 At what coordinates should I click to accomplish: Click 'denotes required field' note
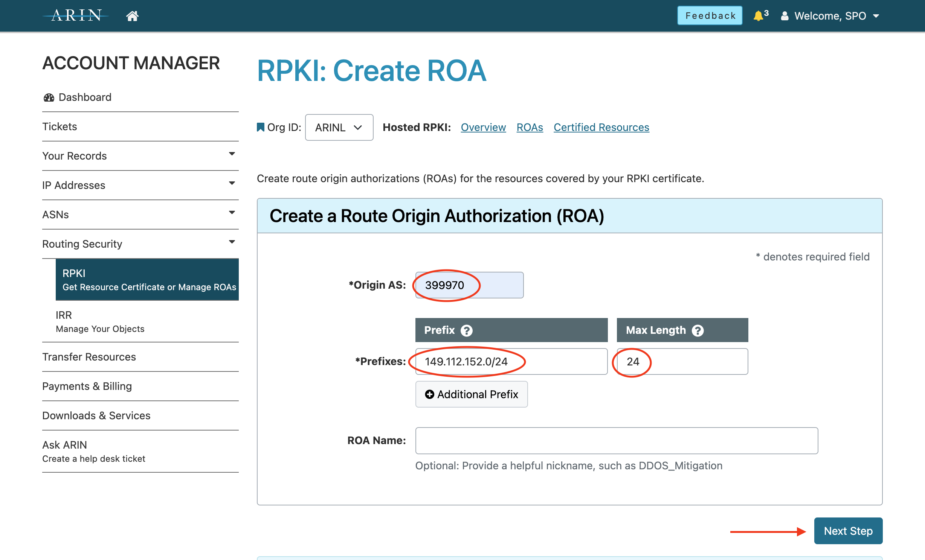click(x=813, y=257)
